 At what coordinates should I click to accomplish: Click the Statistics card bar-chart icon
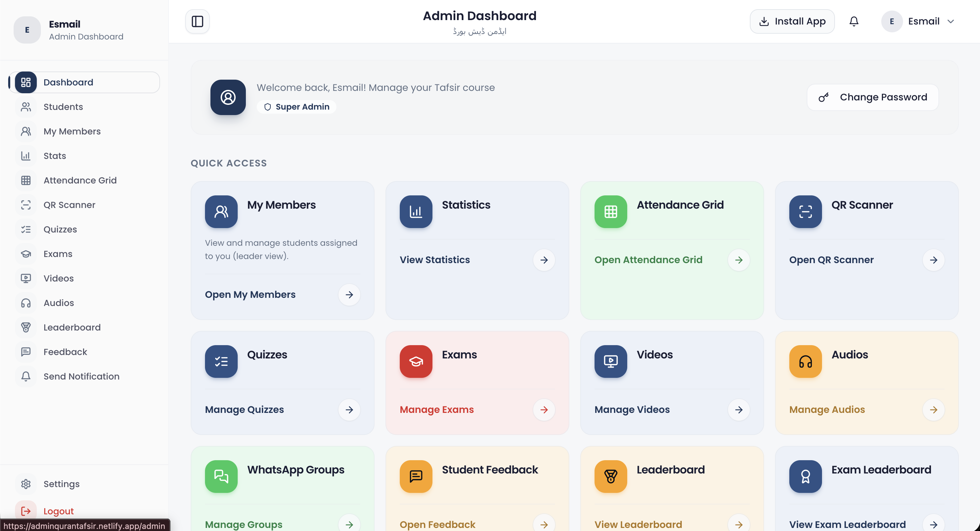[x=416, y=211]
